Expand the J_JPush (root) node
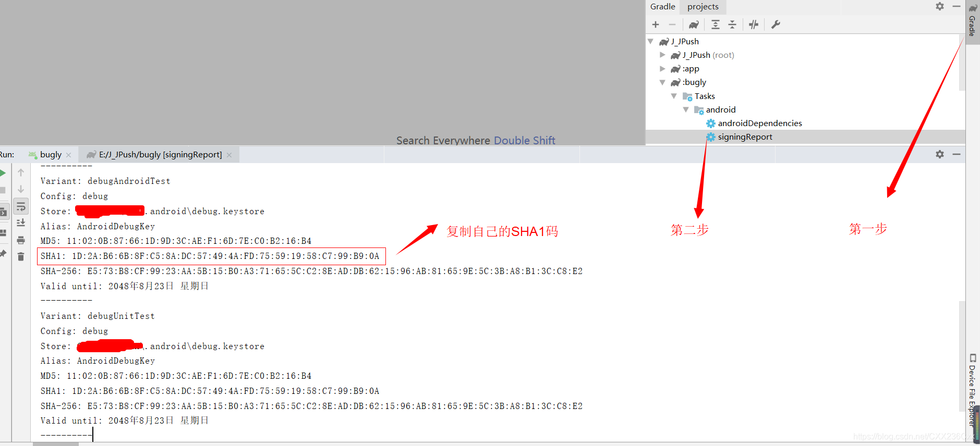980x446 pixels. click(662, 55)
